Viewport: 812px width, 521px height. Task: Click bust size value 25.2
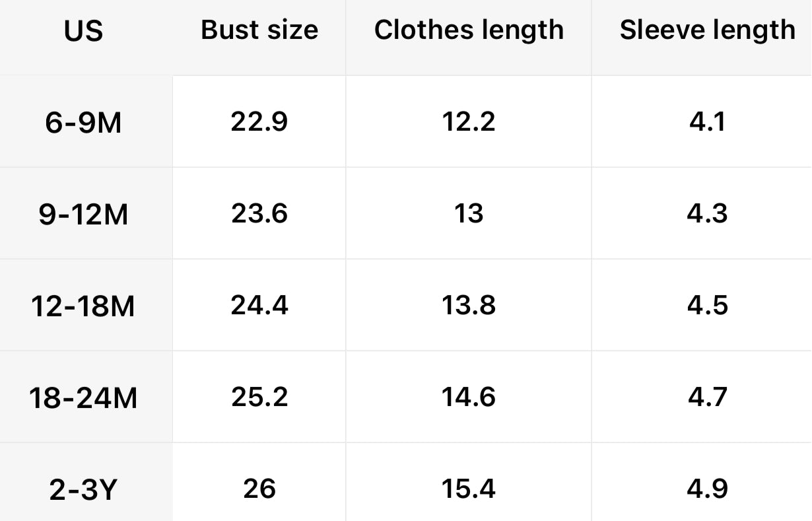point(259,397)
